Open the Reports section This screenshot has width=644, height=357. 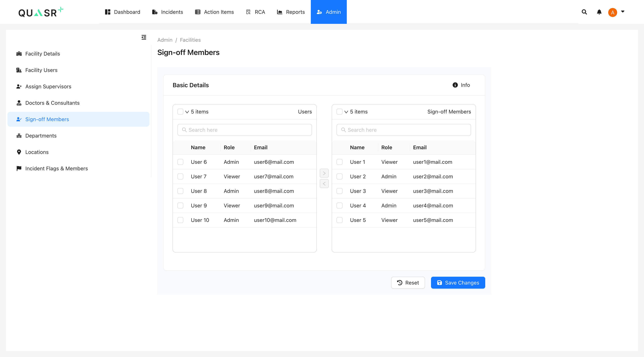[291, 12]
